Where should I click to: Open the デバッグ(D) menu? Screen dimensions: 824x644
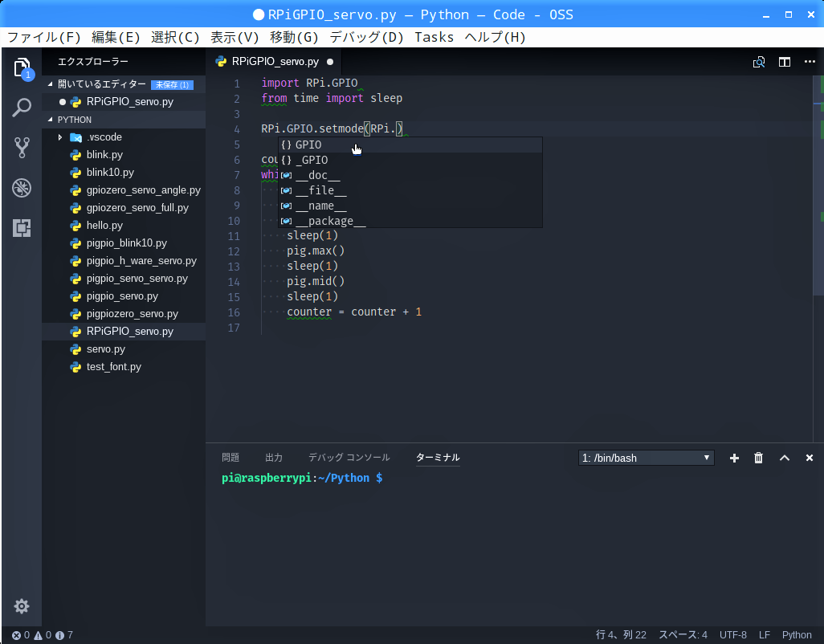pos(366,37)
